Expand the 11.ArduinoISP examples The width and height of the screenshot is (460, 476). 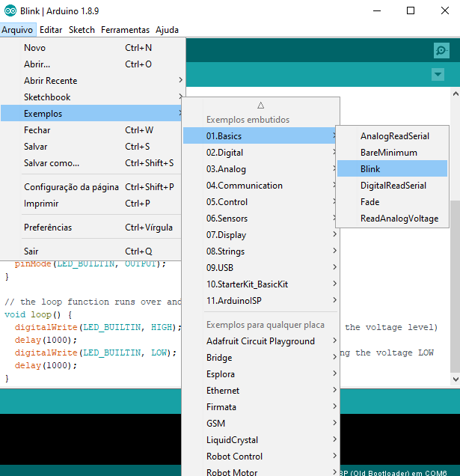(x=260, y=300)
